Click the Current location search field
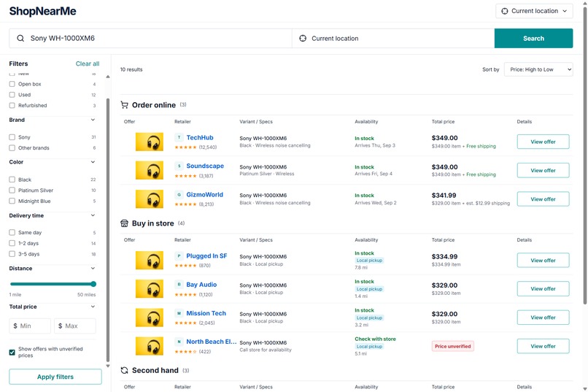The image size is (588, 392). [393, 38]
